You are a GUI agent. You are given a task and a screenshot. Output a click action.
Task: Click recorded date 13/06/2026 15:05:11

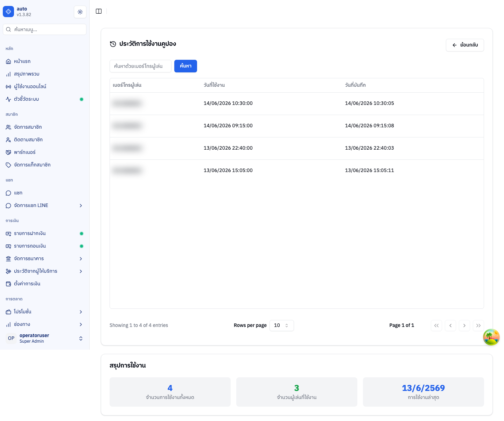370,171
